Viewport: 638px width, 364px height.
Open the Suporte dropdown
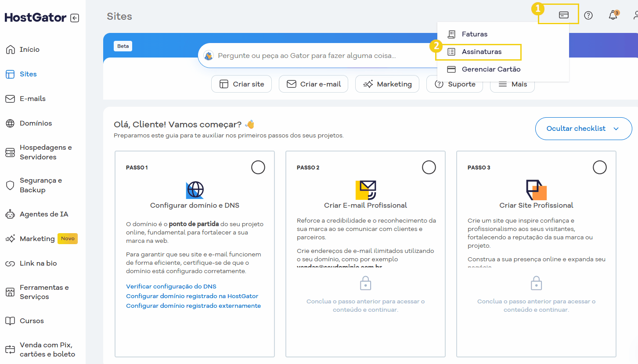[x=454, y=84]
